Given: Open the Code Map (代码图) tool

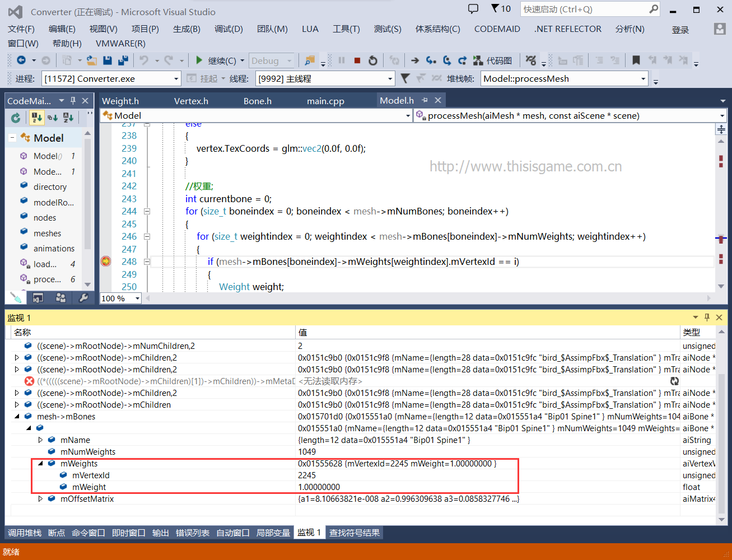Looking at the screenshot, I should tap(493, 60).
